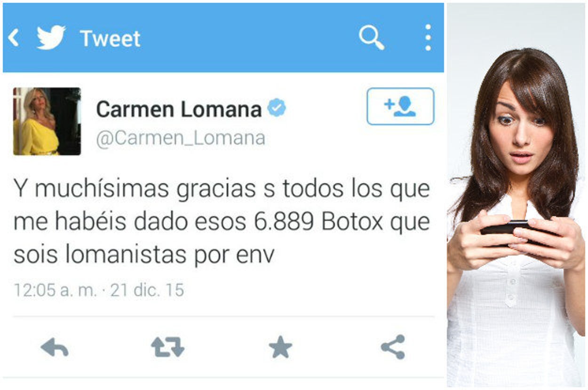Open the @Carmen_Lomana handle

click(181, 139)
